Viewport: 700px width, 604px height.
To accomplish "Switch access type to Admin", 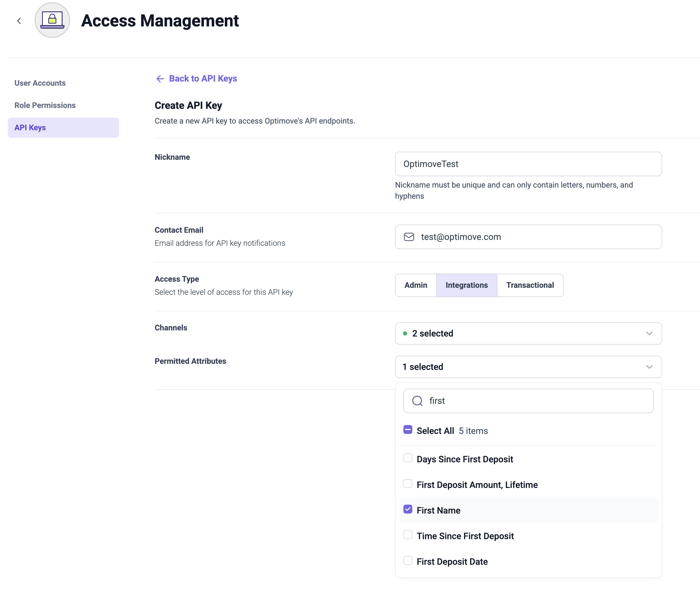I will 416,285.
